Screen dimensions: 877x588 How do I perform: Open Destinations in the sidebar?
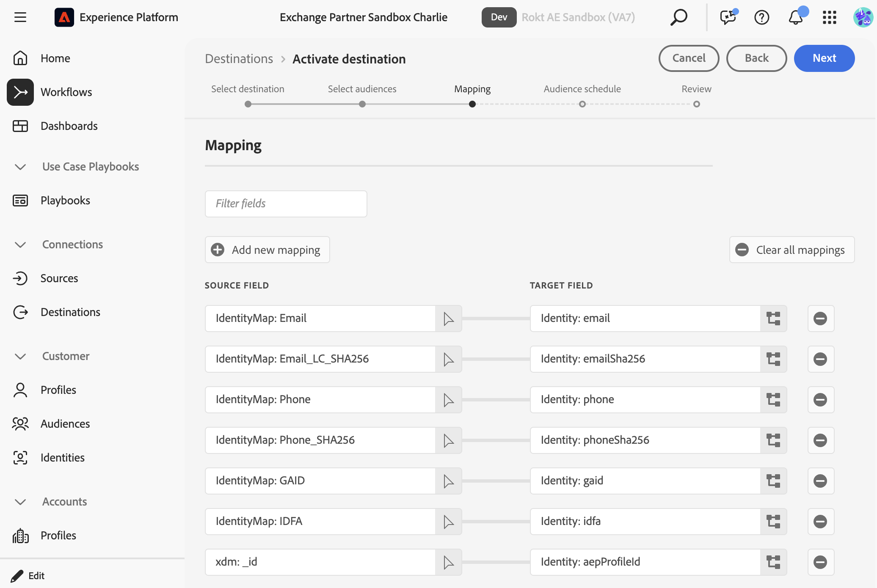[x=70, y=312]
